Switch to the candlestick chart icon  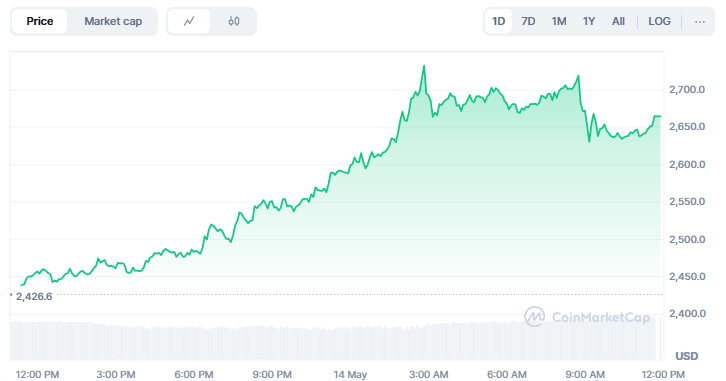[234, 21]
